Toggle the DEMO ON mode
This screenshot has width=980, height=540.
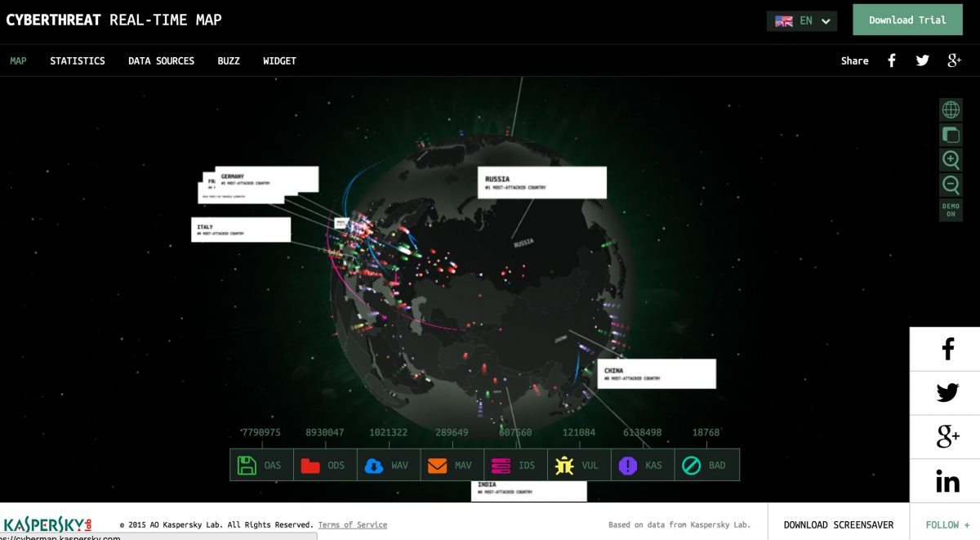(x=951, y=210)
